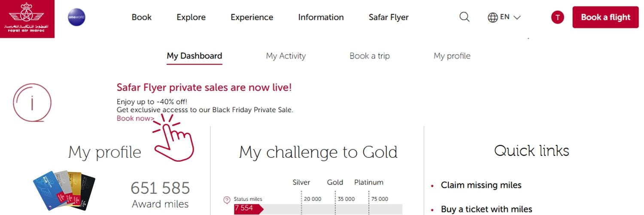
Task: Switch to the My Activity tab
Action: (x=286, y=56)
